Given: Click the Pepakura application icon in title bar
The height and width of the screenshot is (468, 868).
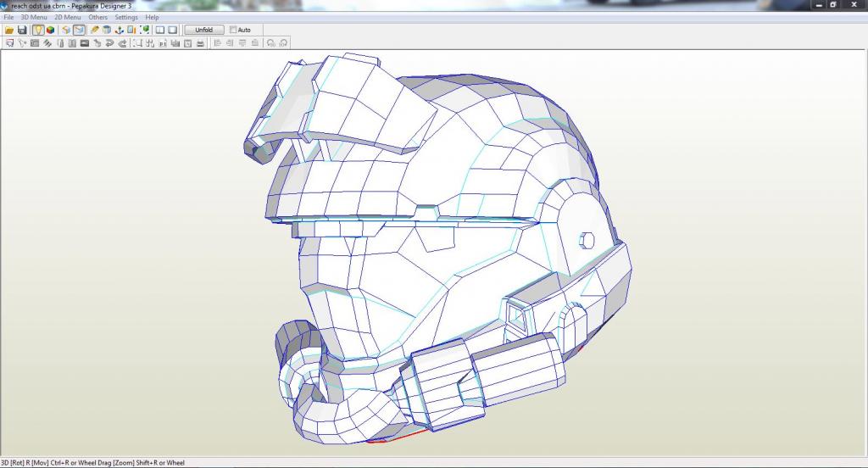Looking at the screenshot, I should point(4,6).
